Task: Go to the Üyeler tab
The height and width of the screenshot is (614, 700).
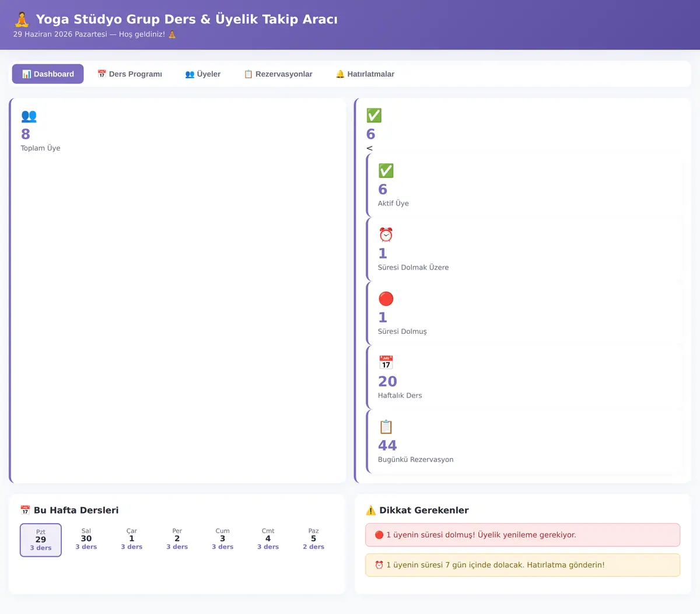Action: tap(203, 74)
